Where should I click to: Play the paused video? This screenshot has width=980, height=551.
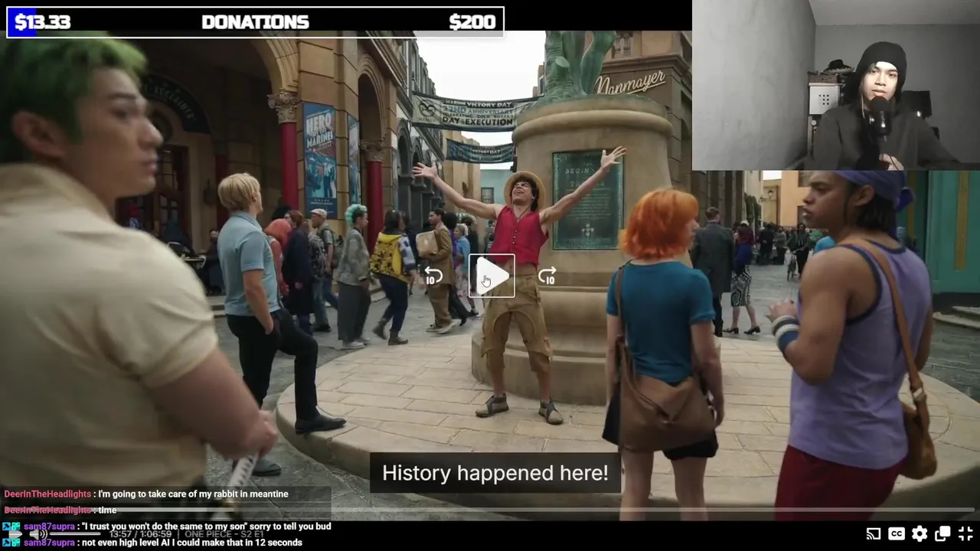[492, 275]
